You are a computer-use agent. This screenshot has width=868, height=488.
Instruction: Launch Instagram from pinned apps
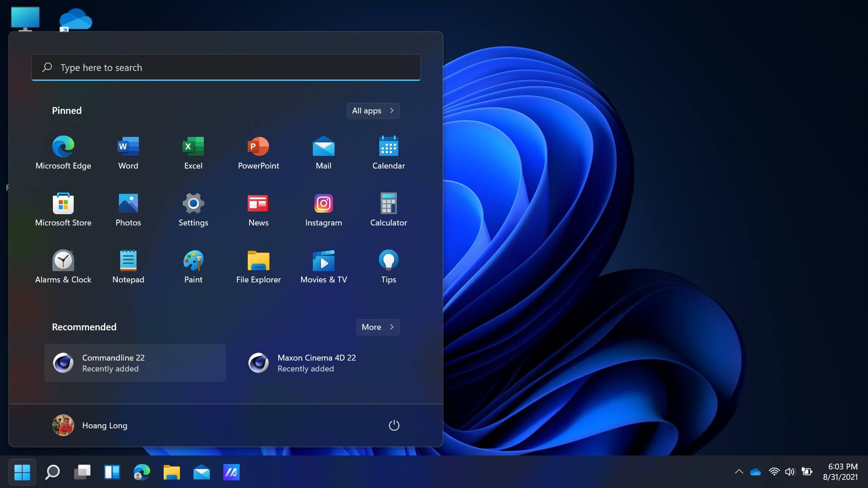tap(324, 210)
